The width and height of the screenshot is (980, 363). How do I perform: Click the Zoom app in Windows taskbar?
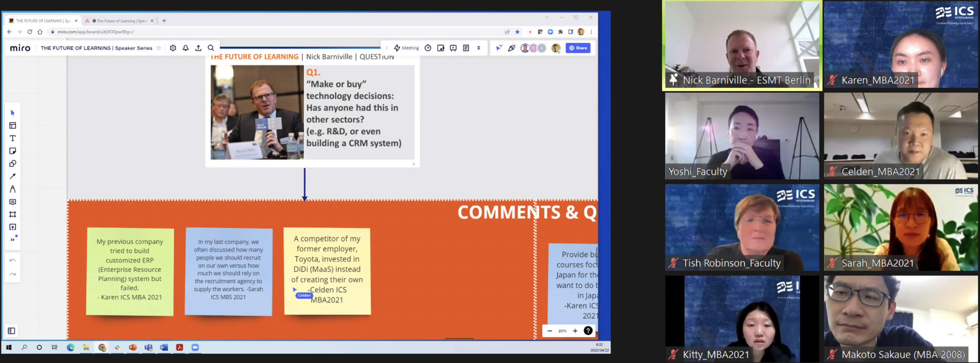click(195, 347)
